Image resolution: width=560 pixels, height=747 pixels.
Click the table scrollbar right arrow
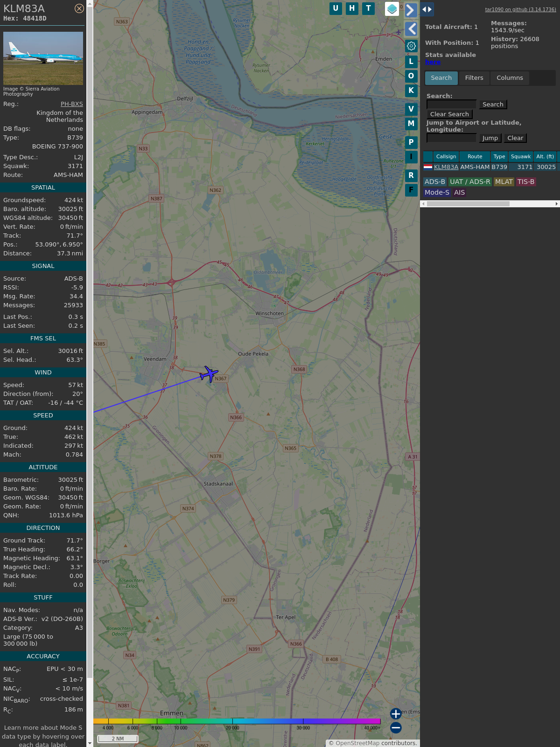(x=556, y=204)
